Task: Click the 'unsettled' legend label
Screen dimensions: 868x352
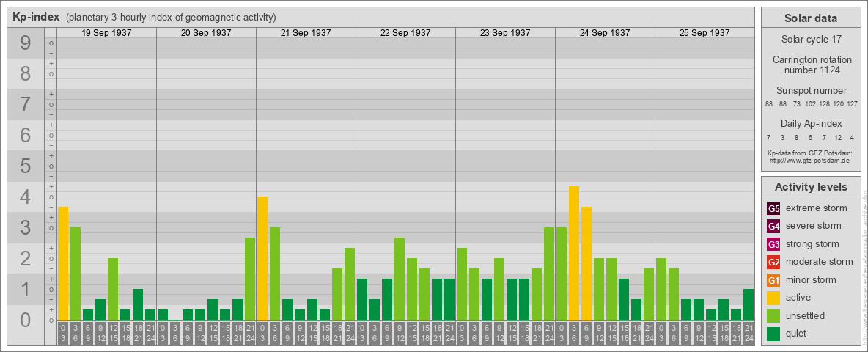Action: click(x=806, y=315)
